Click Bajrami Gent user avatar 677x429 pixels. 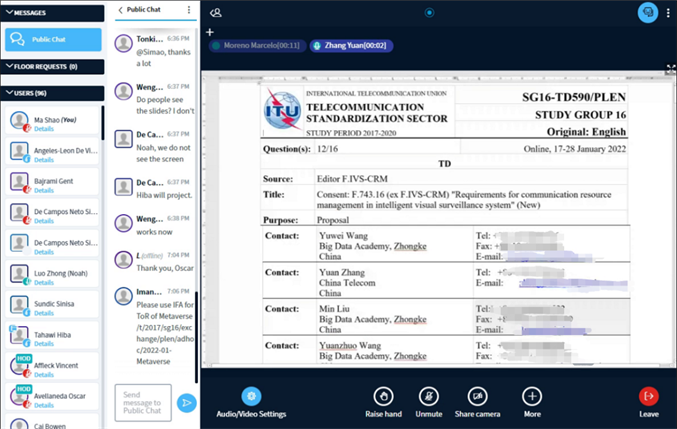coord(19,182)
